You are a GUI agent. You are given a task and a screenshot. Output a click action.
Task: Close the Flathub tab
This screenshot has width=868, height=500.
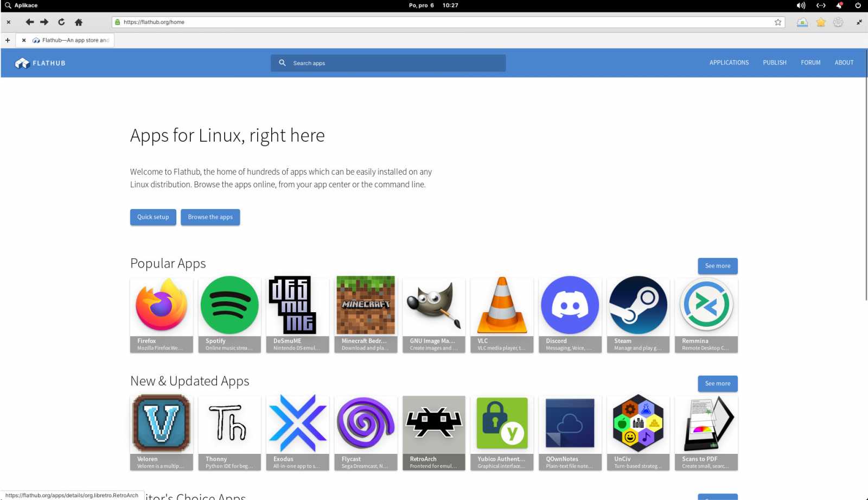24,40
